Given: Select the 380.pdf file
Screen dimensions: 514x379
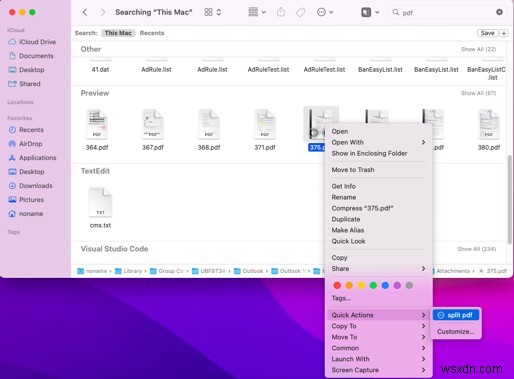Looking at the screenshot, I should [x=489, y=130].
